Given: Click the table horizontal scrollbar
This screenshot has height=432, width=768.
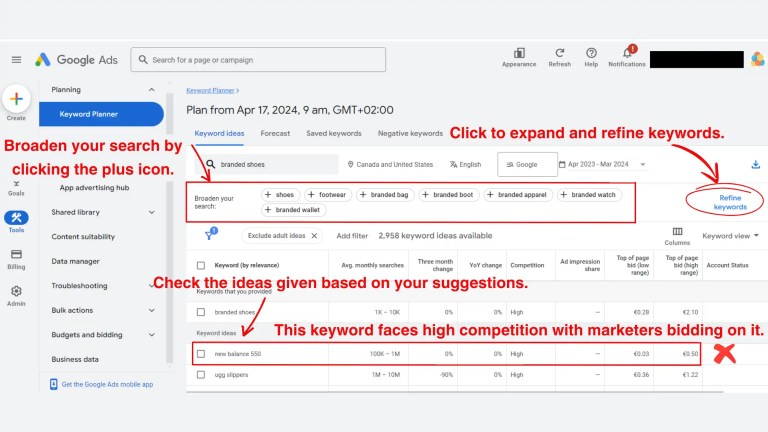Looking at the screenshot, I should [455, 392].
